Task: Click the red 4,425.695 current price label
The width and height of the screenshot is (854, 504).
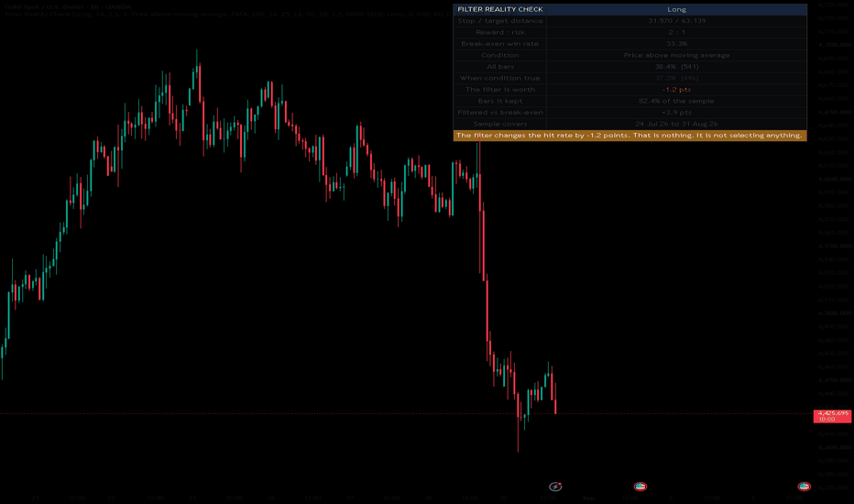Action: click(832, 416)
